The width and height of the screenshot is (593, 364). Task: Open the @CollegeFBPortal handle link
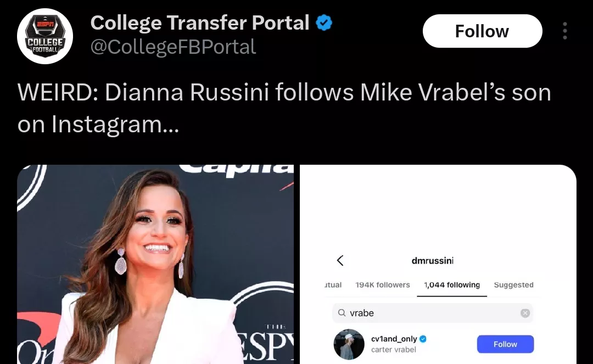[173, 47]
